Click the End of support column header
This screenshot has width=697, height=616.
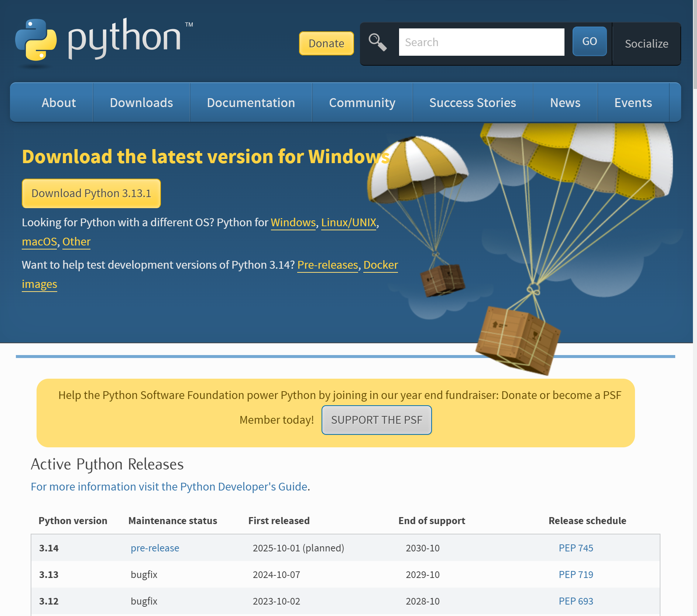pos(432,520)
